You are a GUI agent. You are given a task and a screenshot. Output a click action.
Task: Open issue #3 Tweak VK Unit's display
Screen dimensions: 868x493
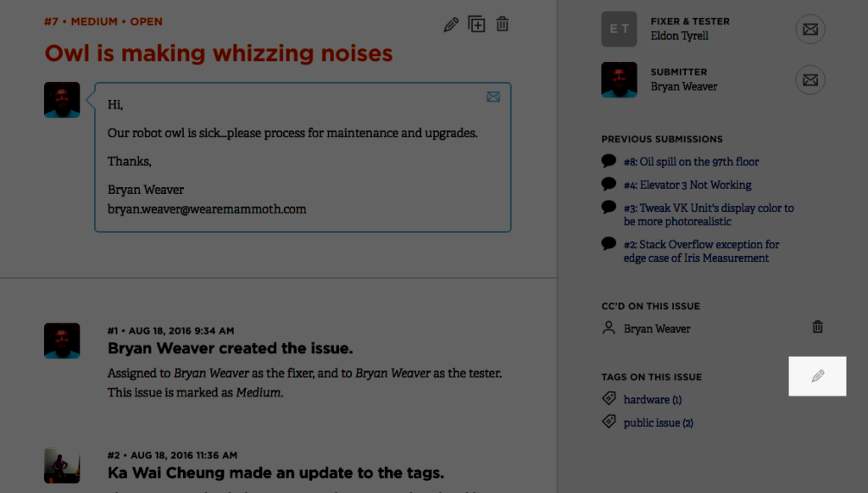coord(709,214)
